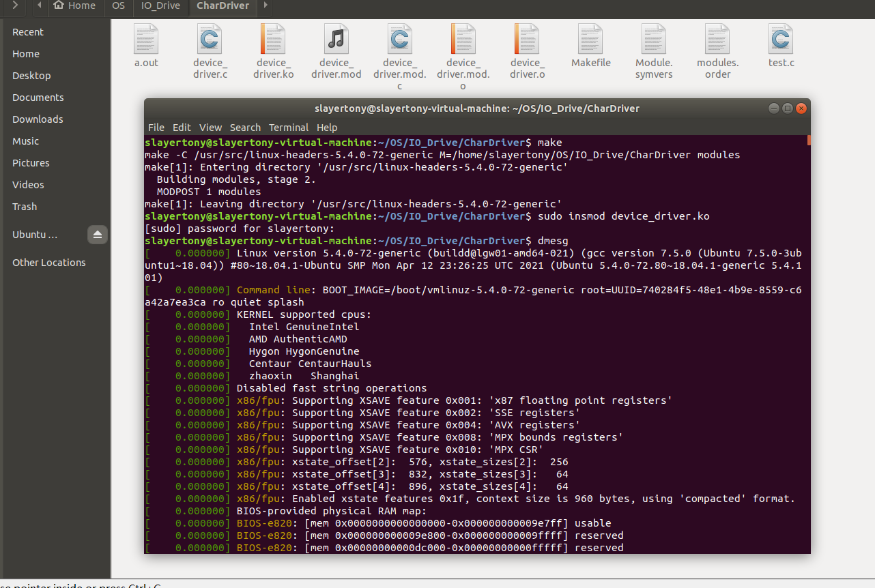The image size is (875, 588).
Task: Close the terminal window
Action: click(801, 108)
